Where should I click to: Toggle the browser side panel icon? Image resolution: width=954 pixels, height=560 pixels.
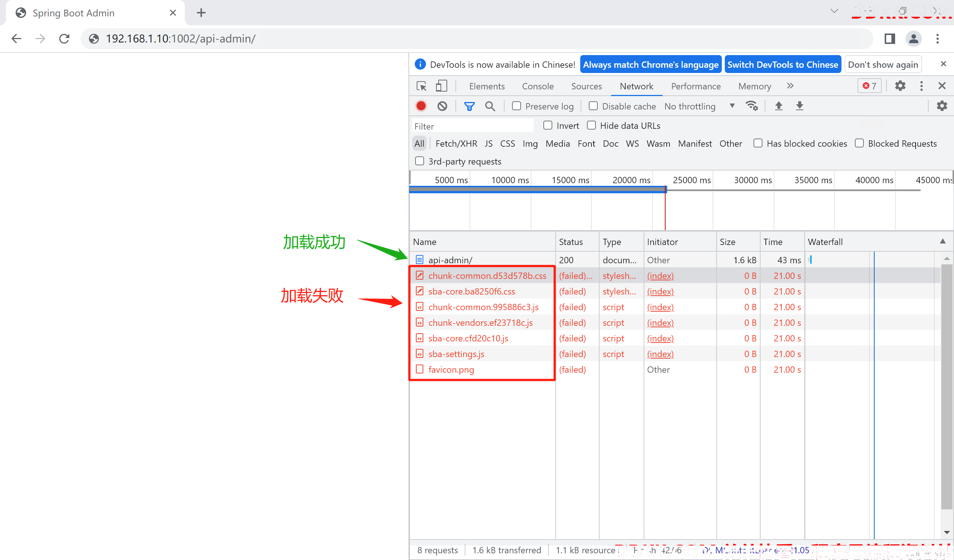click(x=890, y=39)
